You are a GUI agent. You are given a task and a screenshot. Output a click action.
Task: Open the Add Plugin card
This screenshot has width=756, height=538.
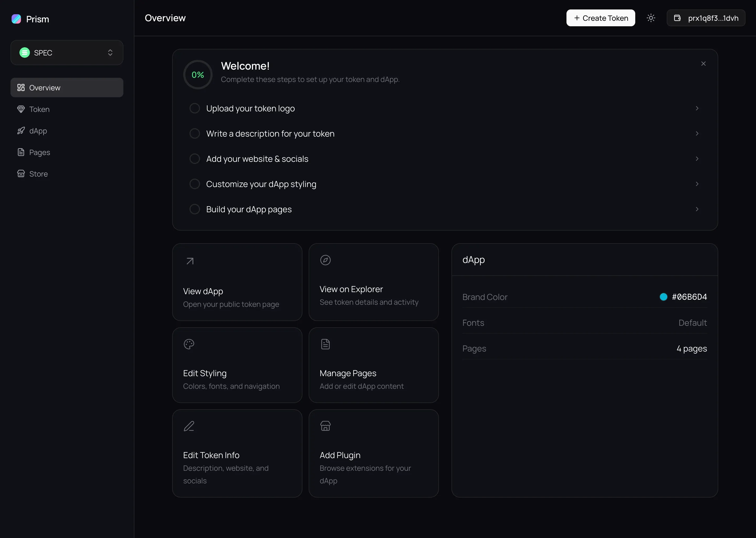coord(373,453)
